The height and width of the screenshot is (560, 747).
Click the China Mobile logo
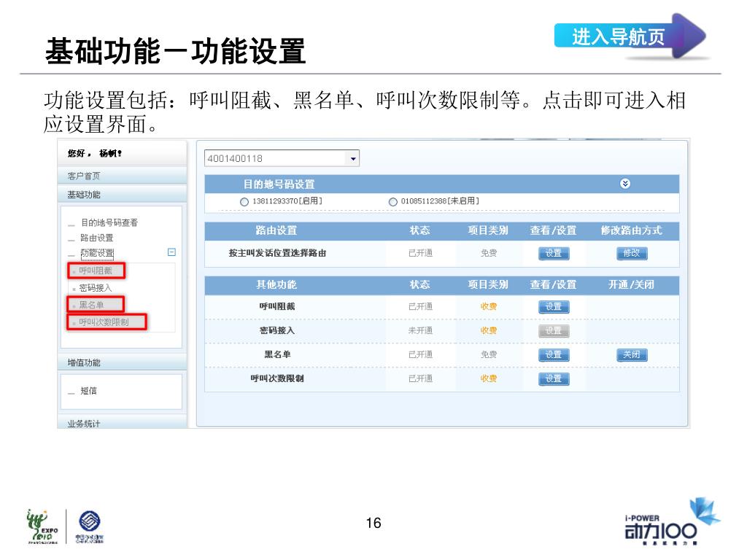(x=90, y=526)
